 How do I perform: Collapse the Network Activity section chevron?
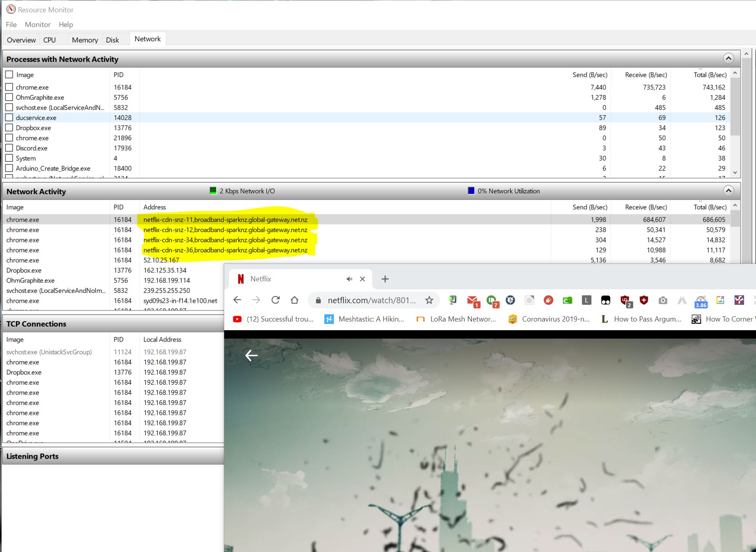pos(728,191)
